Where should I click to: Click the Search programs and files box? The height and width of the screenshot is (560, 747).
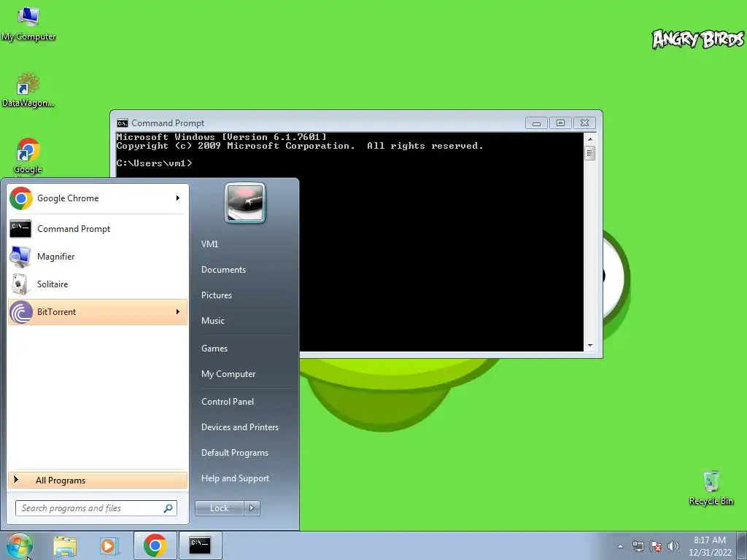click(96, 508)
